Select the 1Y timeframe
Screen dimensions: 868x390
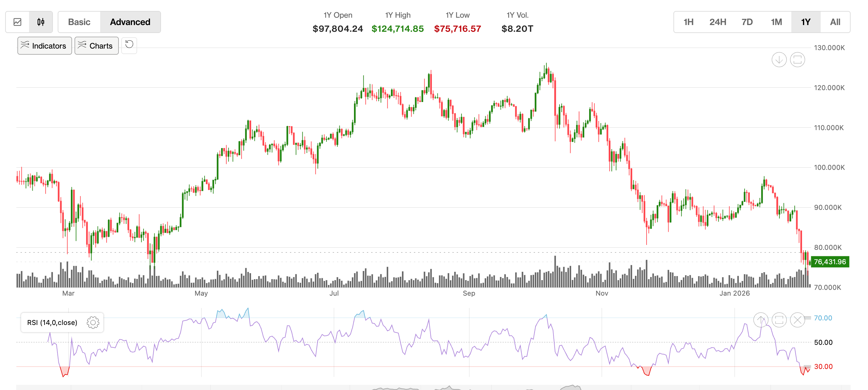coord(806,22)
